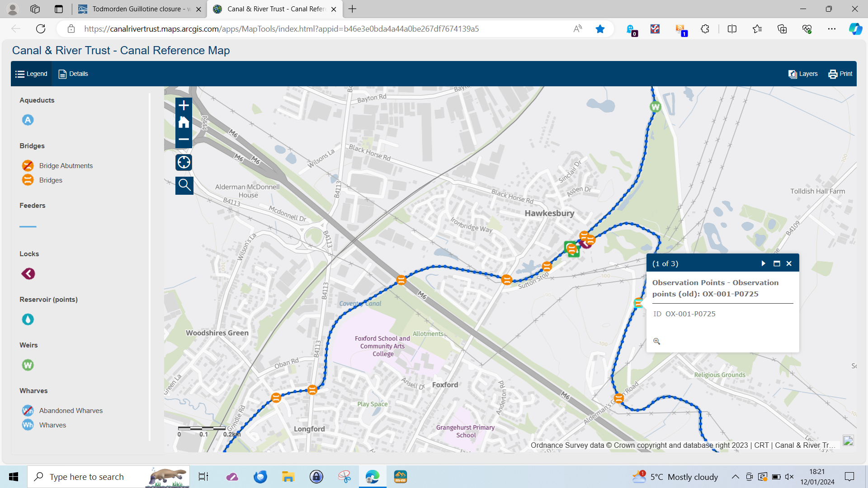868x488 pixels.
Task: Click the default extent home button
Action: point(184,122)
